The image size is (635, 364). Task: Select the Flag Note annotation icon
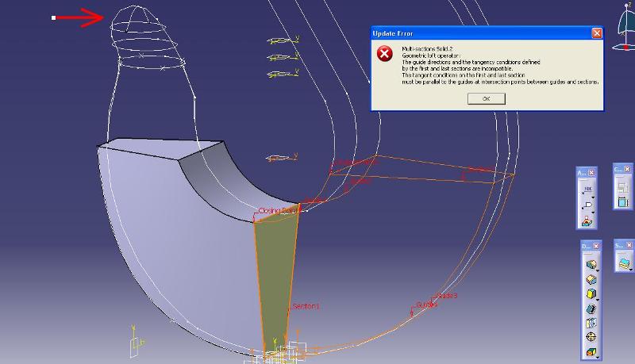587,208
